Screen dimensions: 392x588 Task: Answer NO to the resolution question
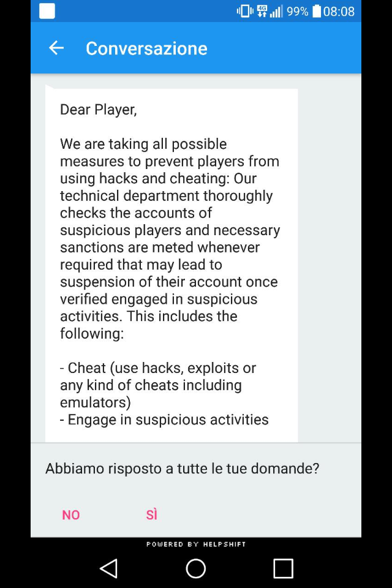click(71, 515)
